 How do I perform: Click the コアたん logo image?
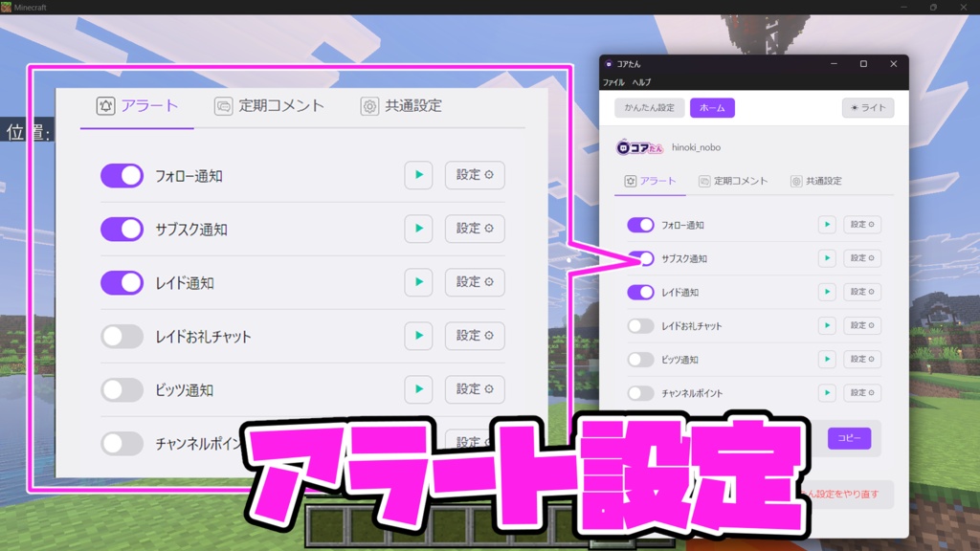coord(639,147)
